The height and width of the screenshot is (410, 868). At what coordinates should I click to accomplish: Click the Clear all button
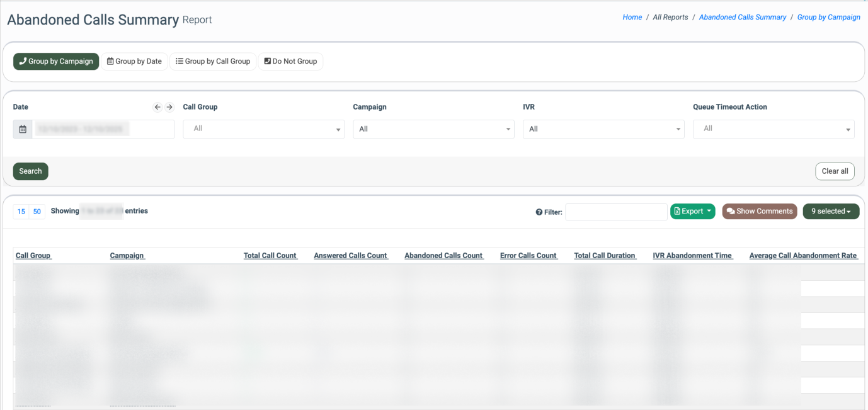point(835,171)
